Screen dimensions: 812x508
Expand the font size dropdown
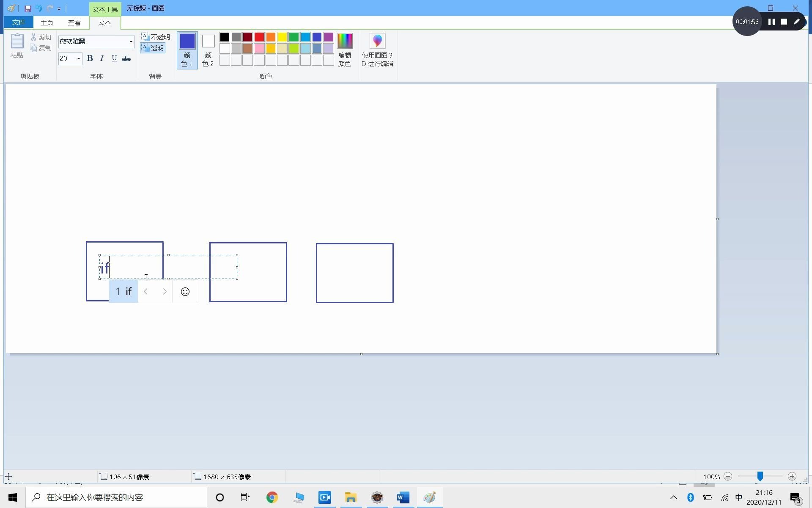point(78,58)
